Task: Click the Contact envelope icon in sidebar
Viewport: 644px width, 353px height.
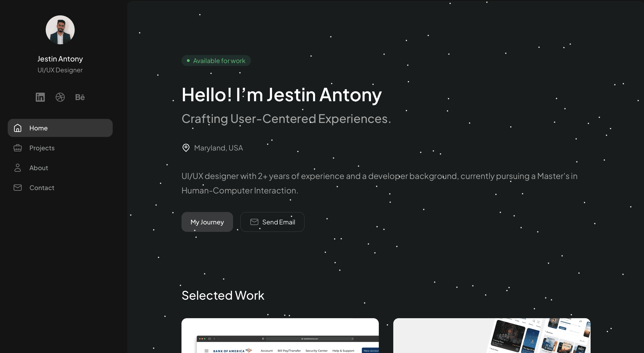Action: tap(17, 188)
